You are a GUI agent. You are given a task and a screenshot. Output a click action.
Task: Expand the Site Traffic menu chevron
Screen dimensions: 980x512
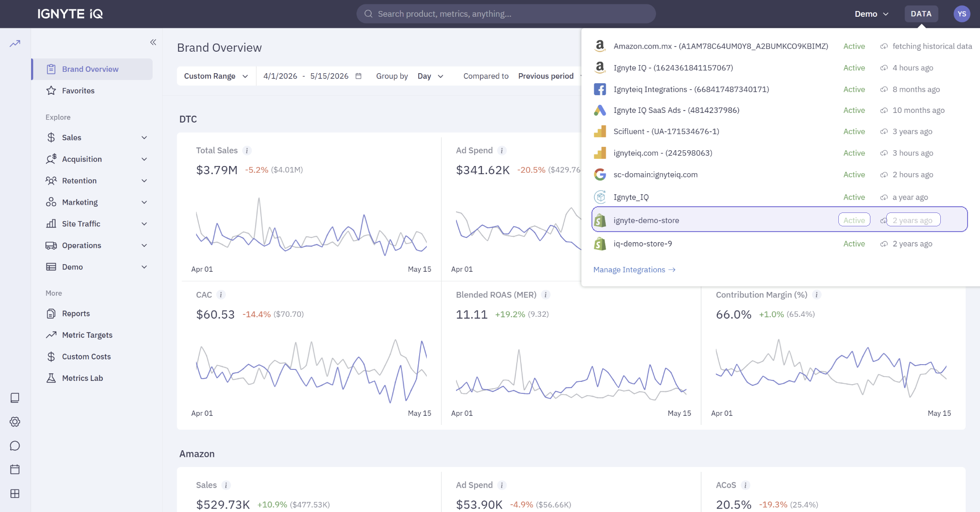[144, 224]
